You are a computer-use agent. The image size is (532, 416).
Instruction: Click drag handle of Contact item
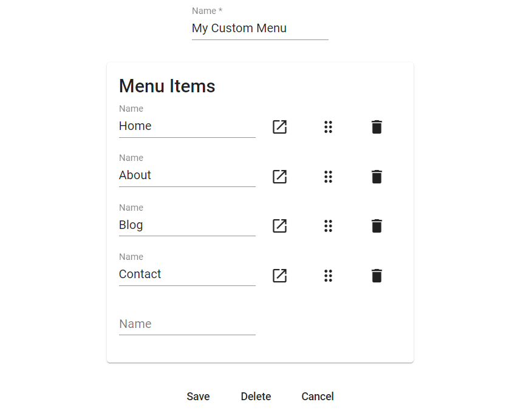click(x=328, y=276)
